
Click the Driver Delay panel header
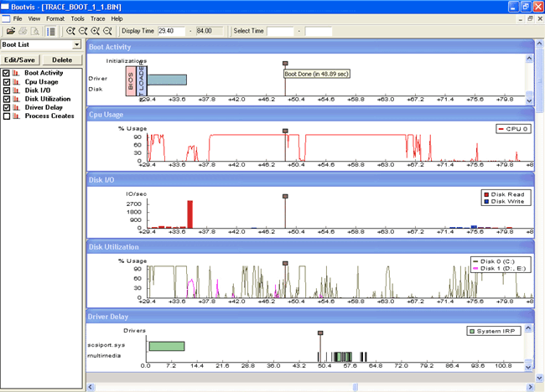pyautogui.click(x=310, y=317)
